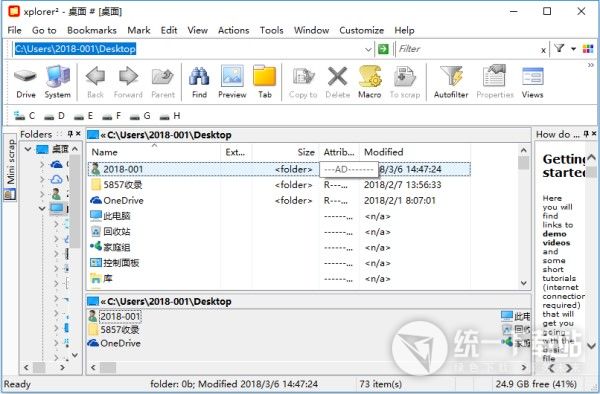Click the upper pane path header
Screen dimensions: 600x394
tap(308, 135)
